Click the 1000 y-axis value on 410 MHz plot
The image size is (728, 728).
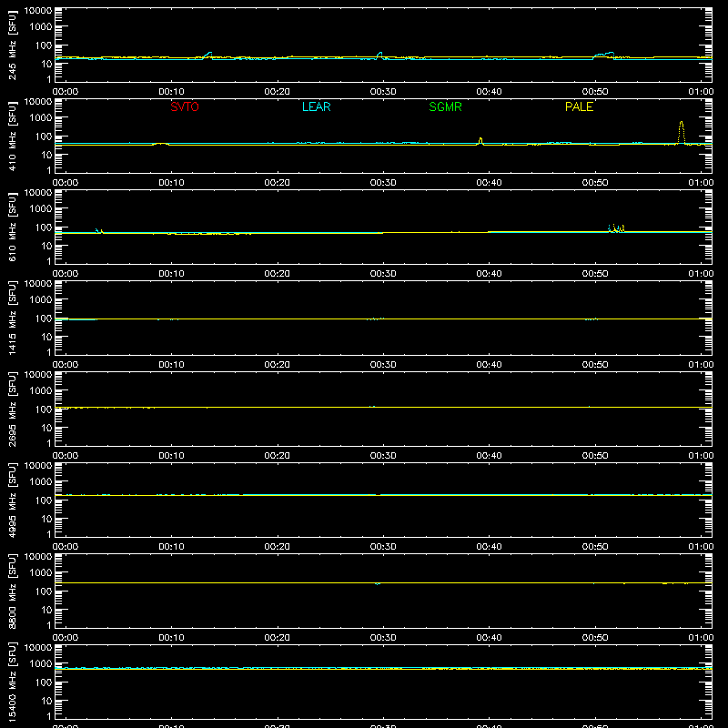(x=41, y=118)
